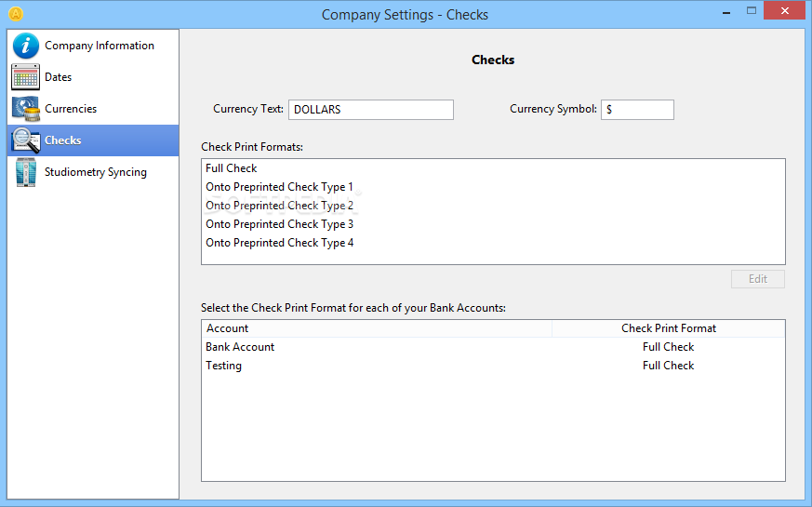Click the Currencies globe and coins icon
812x507 pixels.
(26, 109)
